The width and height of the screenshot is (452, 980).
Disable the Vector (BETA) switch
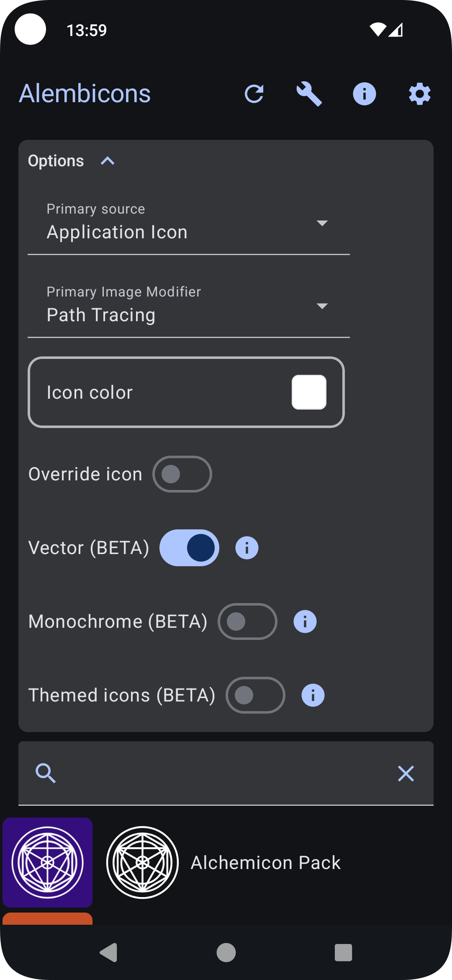[x=189, y=548]
